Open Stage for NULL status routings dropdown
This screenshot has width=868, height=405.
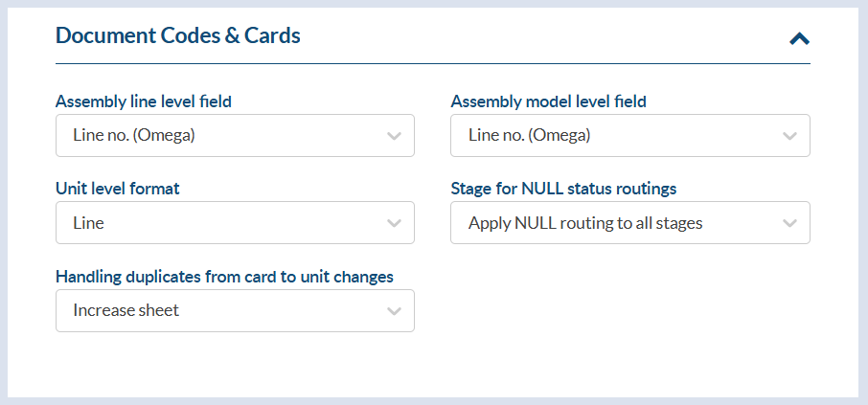[629, 223]
